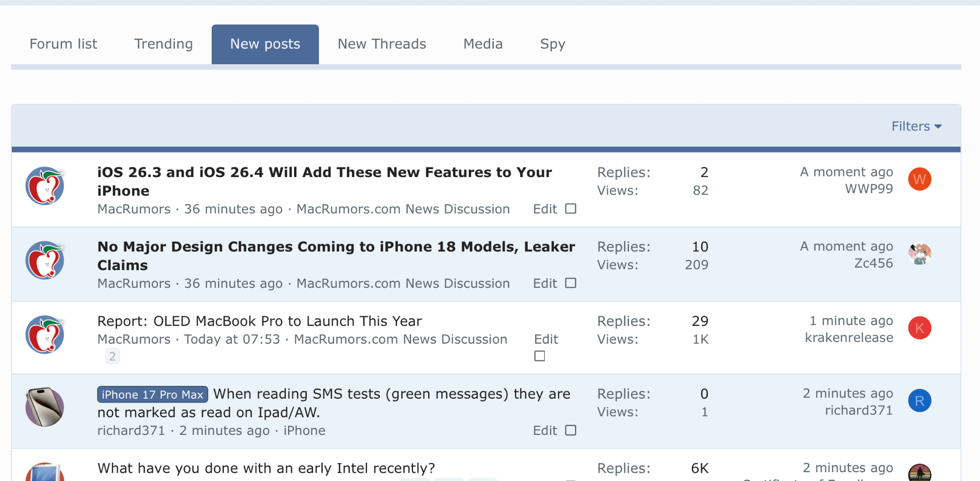Tick the checkbox for OLED MacBook Pro thread
This screenshot has height=481, width=980.
click(539, 356)
